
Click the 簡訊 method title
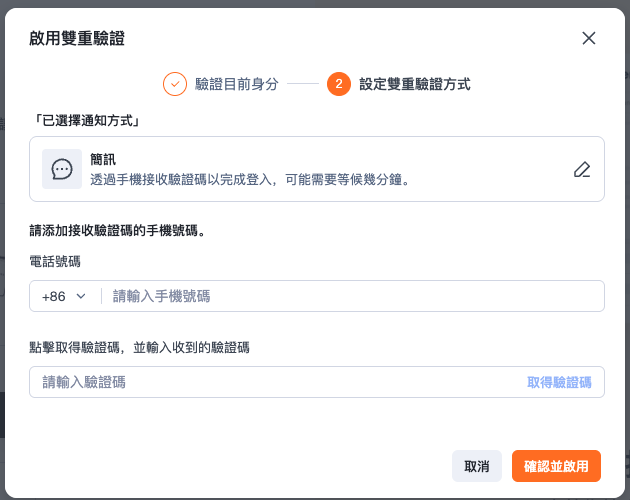103,160
